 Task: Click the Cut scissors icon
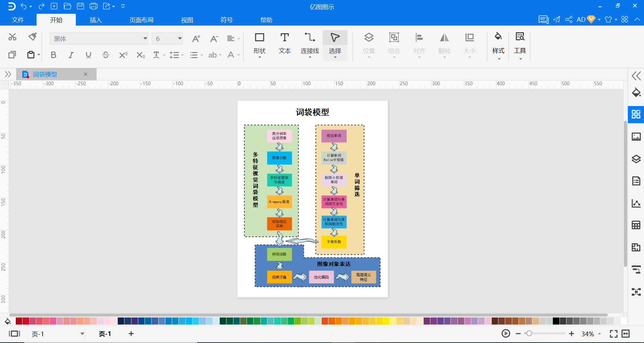point(12,37)
